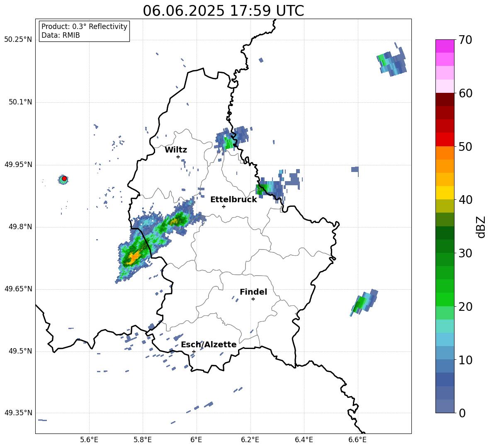491x448 pixels.
Task: Click the 0 colorbar tick label
Action: (x=462, y=413)
